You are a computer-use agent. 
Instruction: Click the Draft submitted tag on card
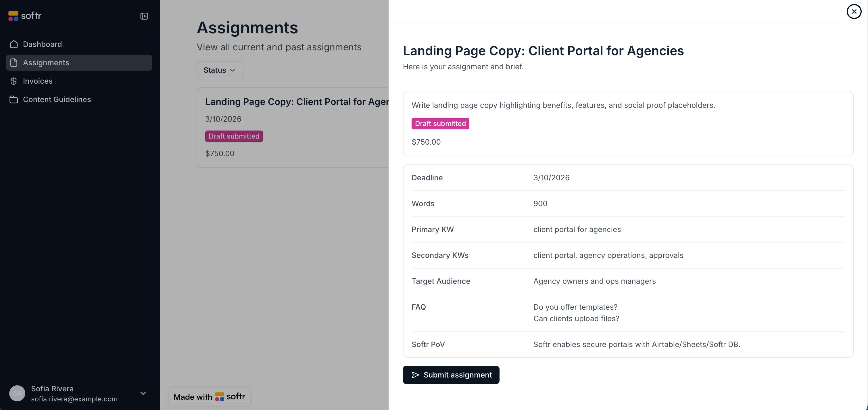click(234, 136)
